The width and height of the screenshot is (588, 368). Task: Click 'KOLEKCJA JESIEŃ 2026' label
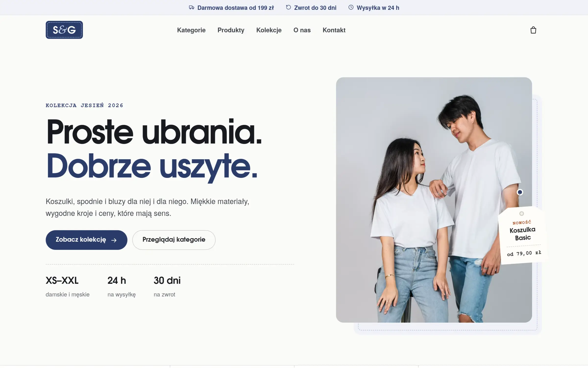coord(84,105)
